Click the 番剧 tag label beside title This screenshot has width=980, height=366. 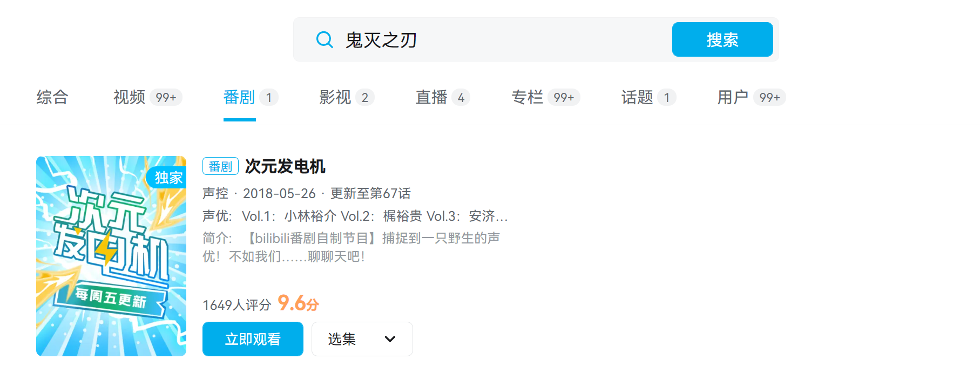(x=220, y=166)
